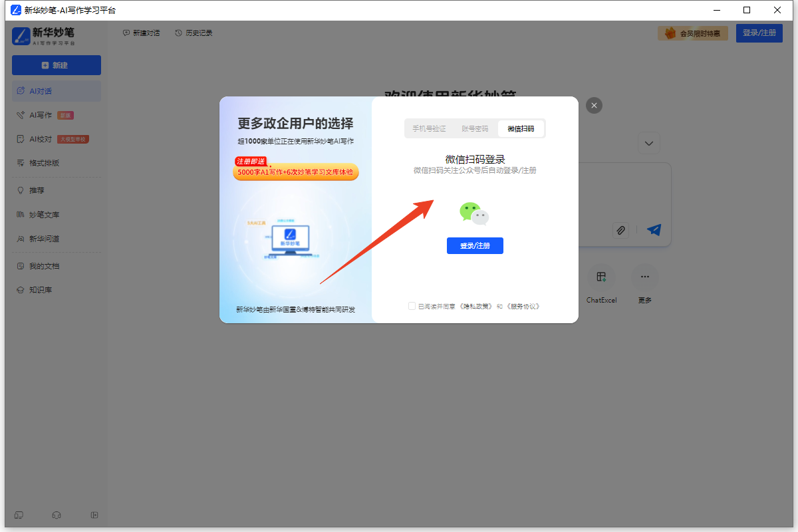This screenshot has width=798, height=532.
Task: Open the ChatExcel tool
Action: 601,277
